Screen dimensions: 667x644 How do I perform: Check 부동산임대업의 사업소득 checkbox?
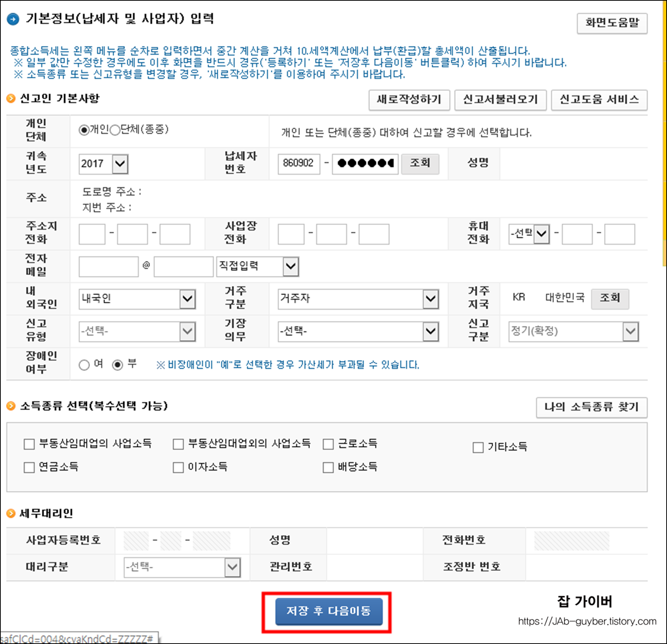click(x=29, y=444)
